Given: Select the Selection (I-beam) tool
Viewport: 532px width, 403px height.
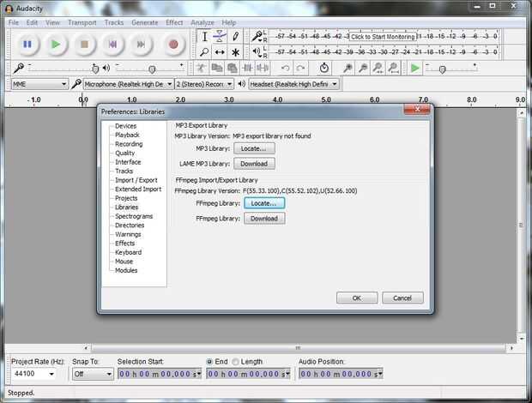Looking at the screenshot, I should (204, 37).
